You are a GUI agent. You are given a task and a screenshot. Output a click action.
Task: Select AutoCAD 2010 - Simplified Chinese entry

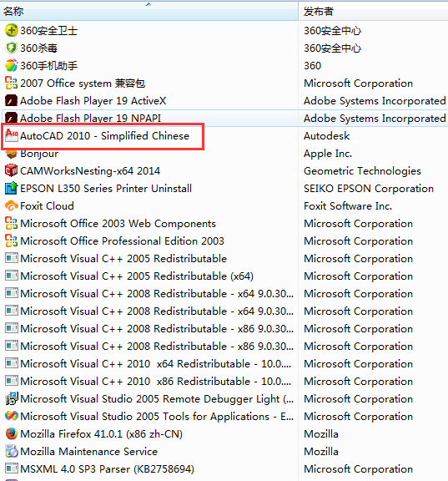pyautogui.click(x=104, y=135)
